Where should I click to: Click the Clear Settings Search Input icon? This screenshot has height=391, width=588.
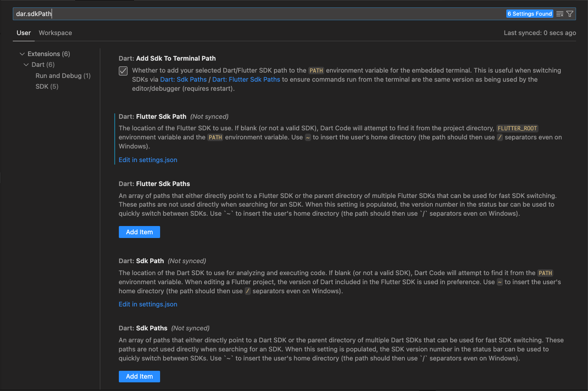(x=560, y=14)
